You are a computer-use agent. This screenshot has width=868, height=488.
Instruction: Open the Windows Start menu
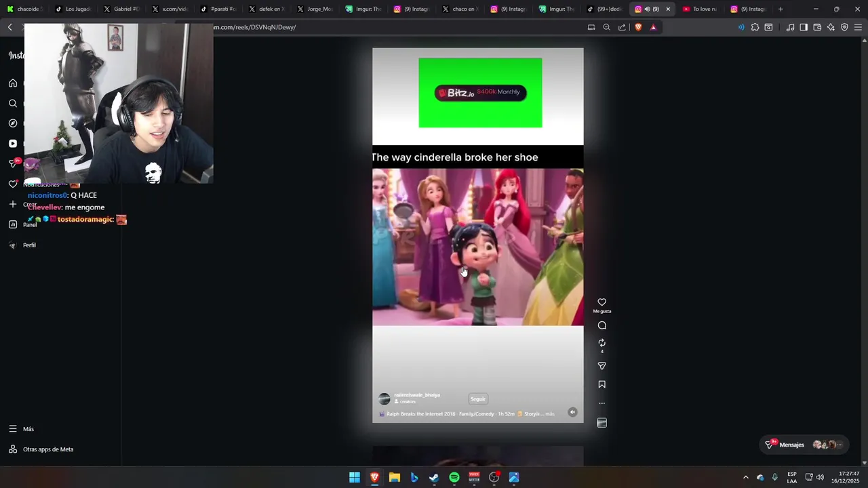tap(355, 477)
